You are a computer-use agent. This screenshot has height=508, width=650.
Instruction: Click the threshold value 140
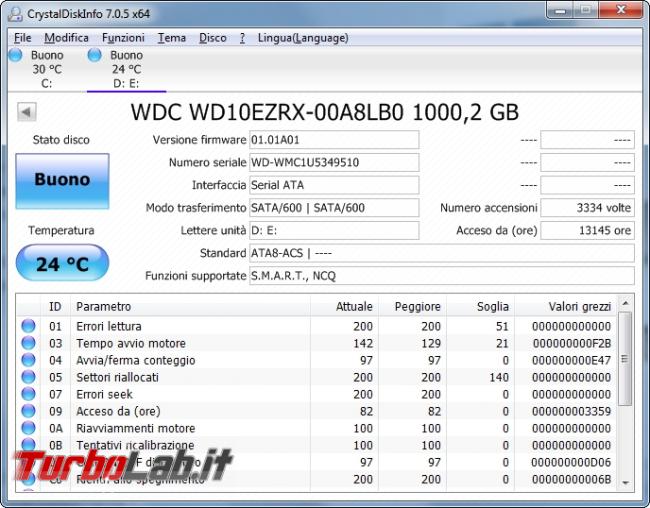(499, 377)
